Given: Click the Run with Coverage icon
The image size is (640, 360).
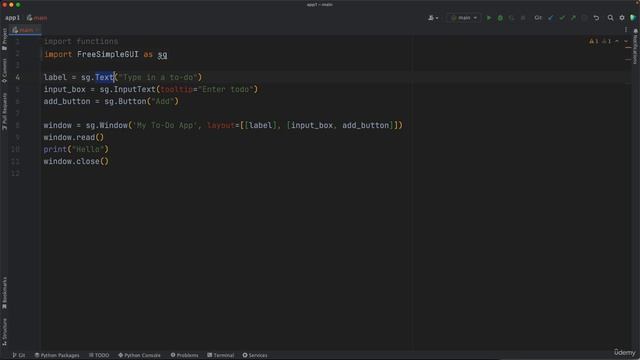Looking at the screenshot, I should (x=511, y=18).
